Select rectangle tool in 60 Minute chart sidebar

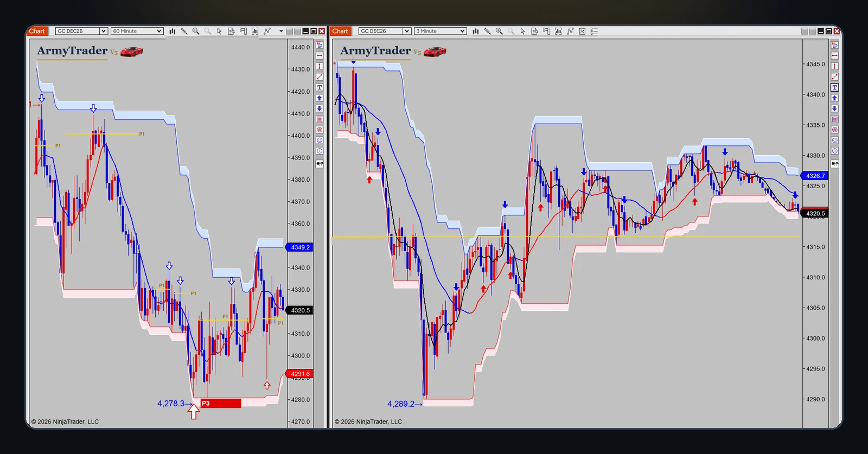click(320, 119)
